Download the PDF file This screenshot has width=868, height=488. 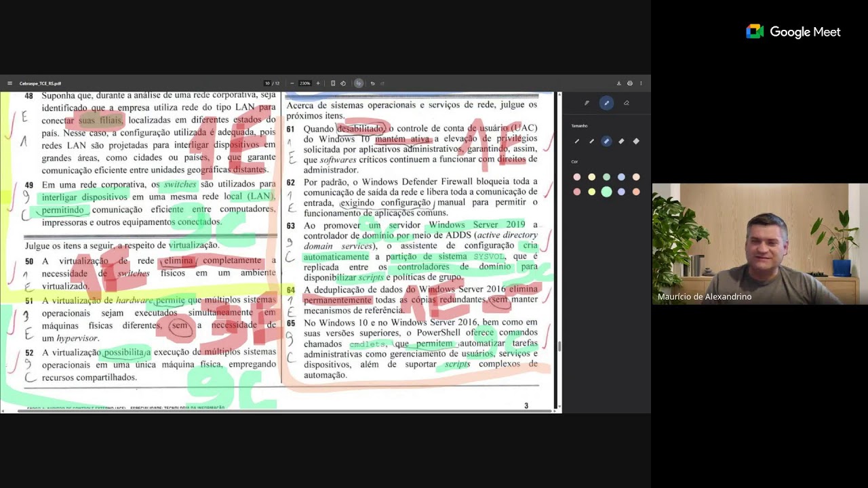click(618, 83)
